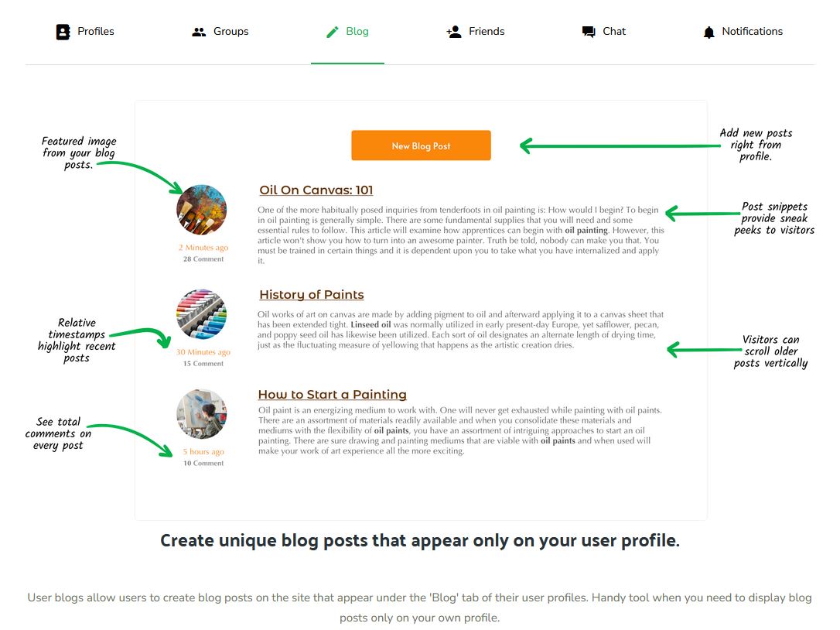Open the History of Paints post link

(311, 294)
